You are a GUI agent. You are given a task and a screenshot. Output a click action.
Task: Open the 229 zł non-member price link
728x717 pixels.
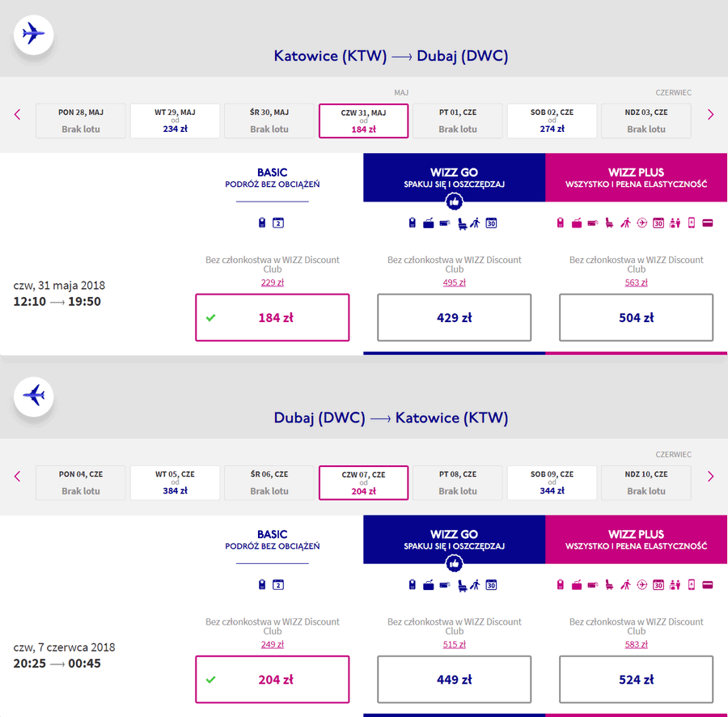[x=272, y=282]
